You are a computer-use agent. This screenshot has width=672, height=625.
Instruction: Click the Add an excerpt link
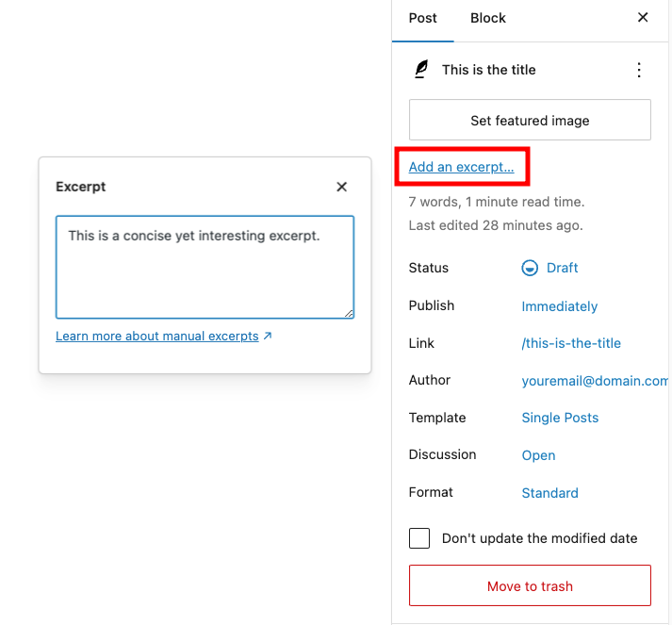point(461,167)
